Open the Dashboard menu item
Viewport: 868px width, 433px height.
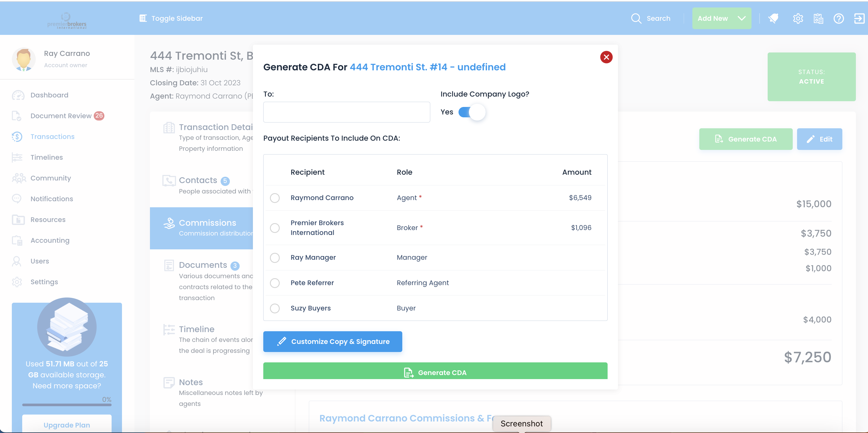pos(49,95)
